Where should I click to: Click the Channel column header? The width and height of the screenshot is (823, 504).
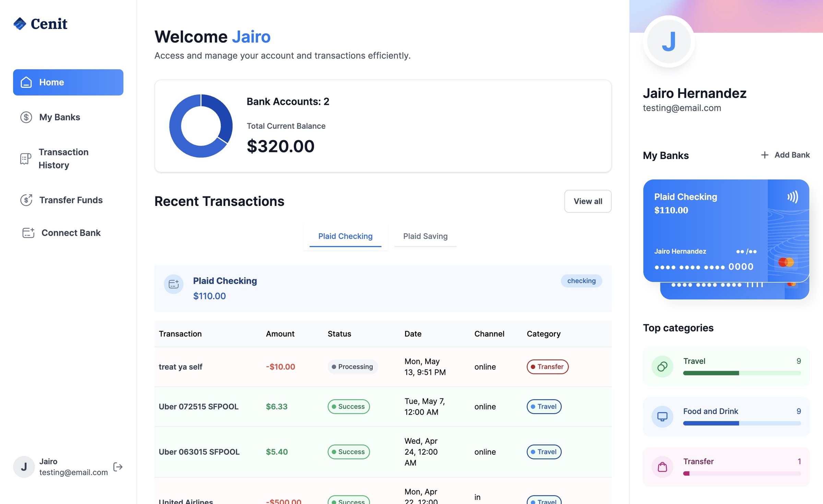tap(489, 334)
